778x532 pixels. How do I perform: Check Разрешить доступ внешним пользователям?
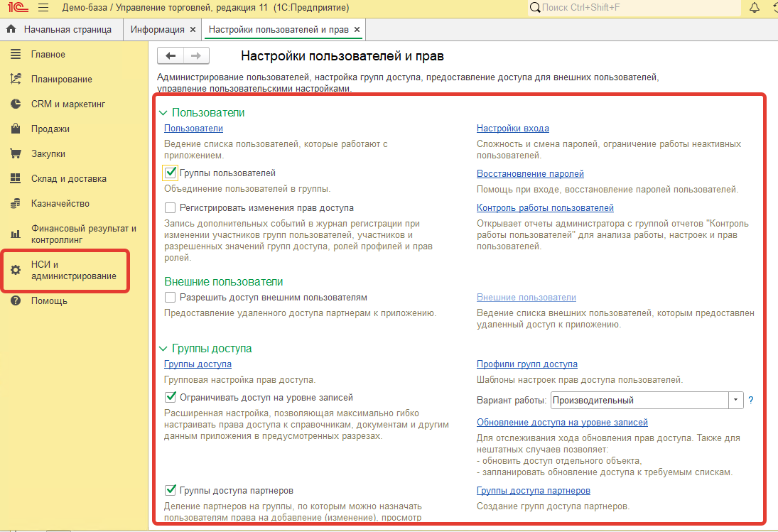pos(171,297)
